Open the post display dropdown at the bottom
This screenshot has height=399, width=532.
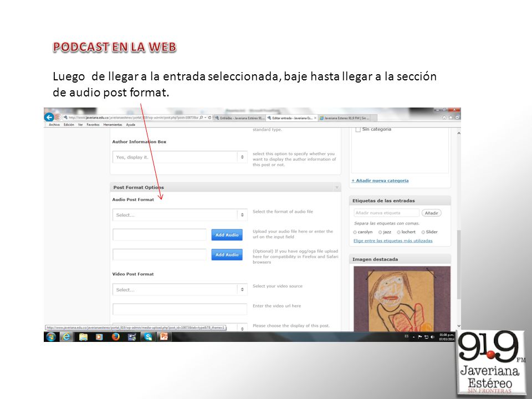pos(180,327)
